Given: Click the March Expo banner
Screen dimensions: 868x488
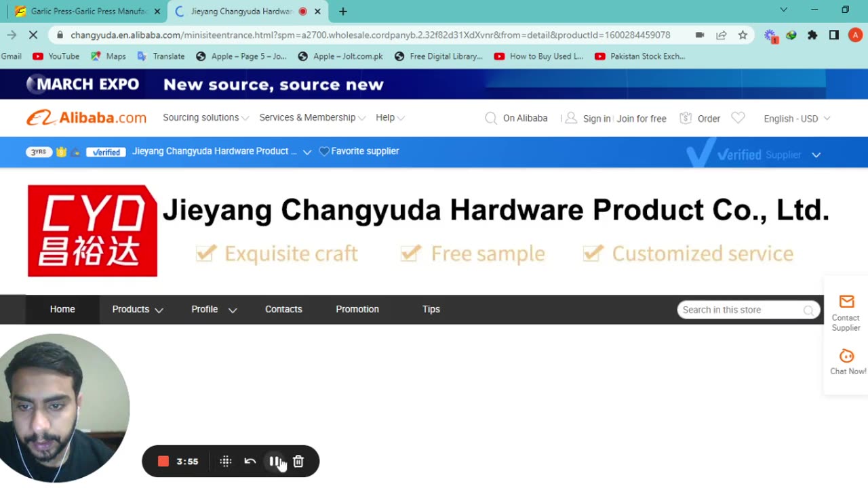Looking at the screenshot, I should [434, 84].
